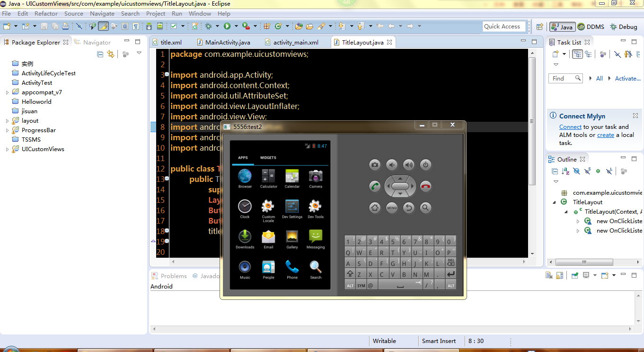Viewport: 644px width, 352px height.
Task: Select the WIDGETS tab in emulator
Action: click(x=268, y=158)
